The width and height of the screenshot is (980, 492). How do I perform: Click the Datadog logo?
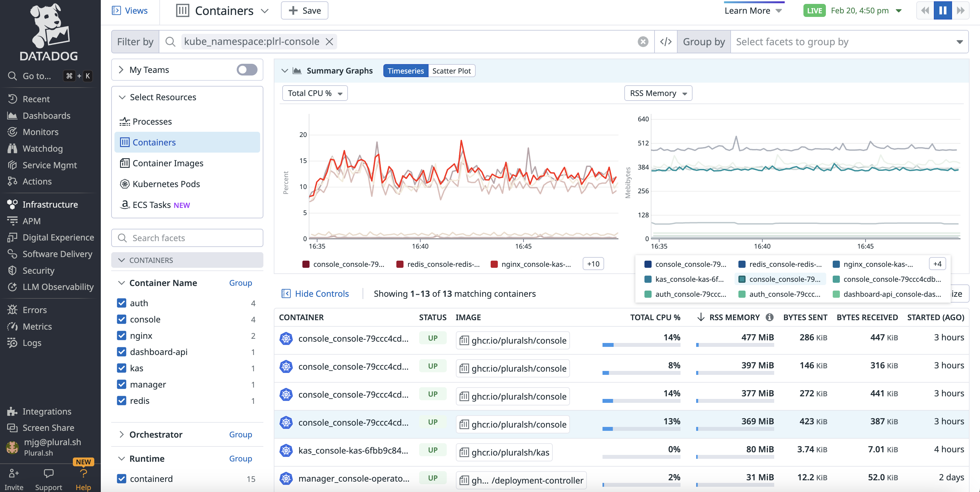point(49,32)
